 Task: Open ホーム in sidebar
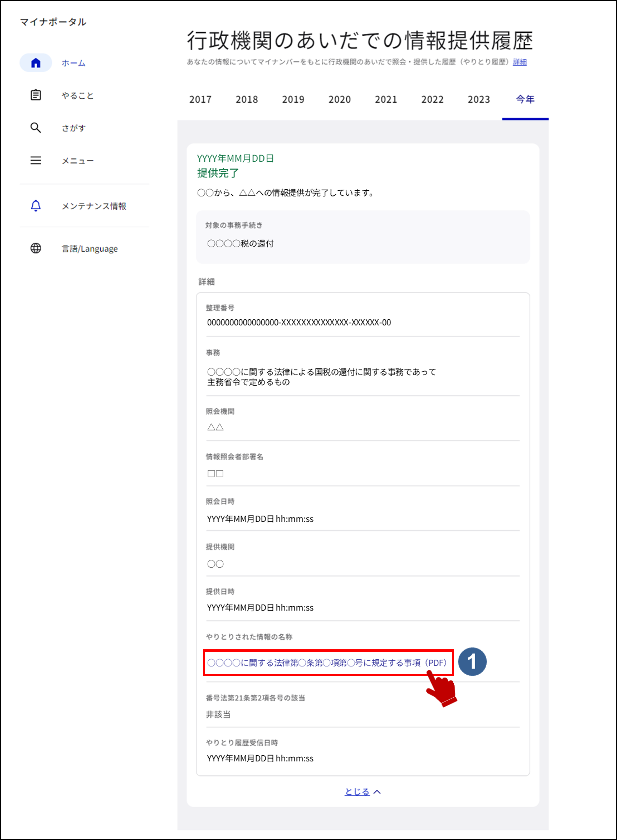point(74,63)
